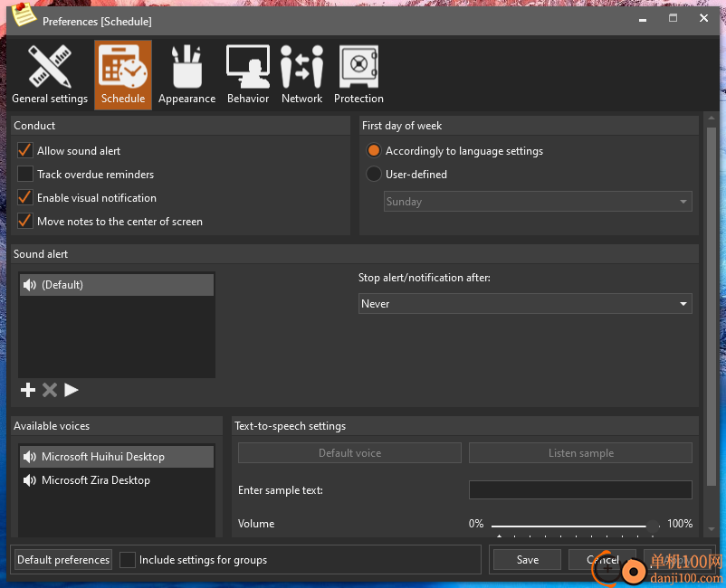This screenshot has height=588, width=726.
Task: Play the selected sound alert
Action: pyautogui.click(x=72, y=390)
